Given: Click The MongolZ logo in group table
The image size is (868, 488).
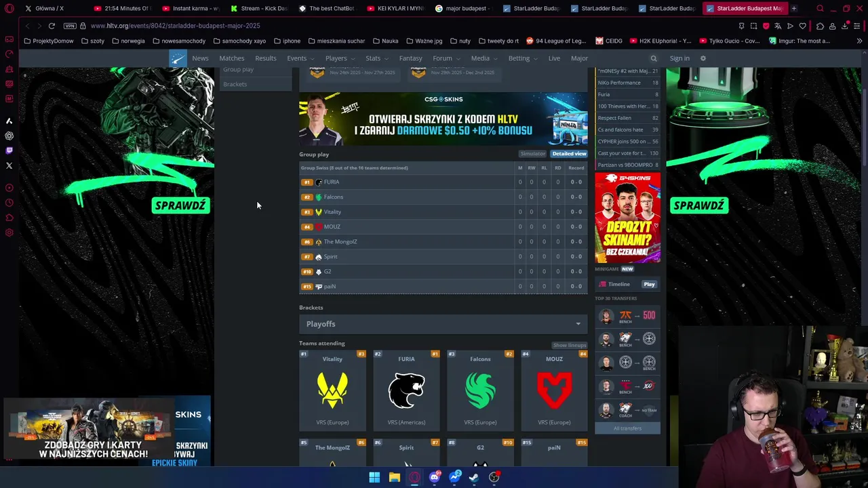Looking at the screenshot, I should pyautogui.click(x=319, y=242).
